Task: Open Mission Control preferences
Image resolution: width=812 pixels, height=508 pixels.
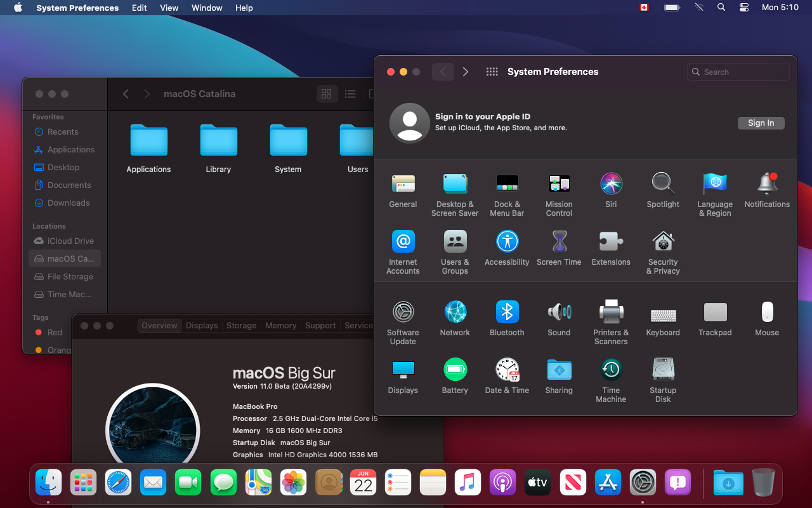Action: pos(559,195)
